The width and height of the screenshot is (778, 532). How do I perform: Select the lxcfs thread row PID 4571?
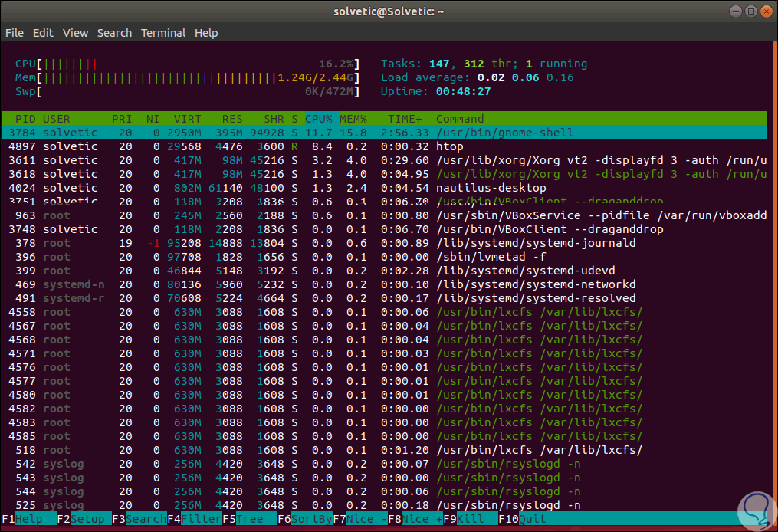tap(385, 354)
